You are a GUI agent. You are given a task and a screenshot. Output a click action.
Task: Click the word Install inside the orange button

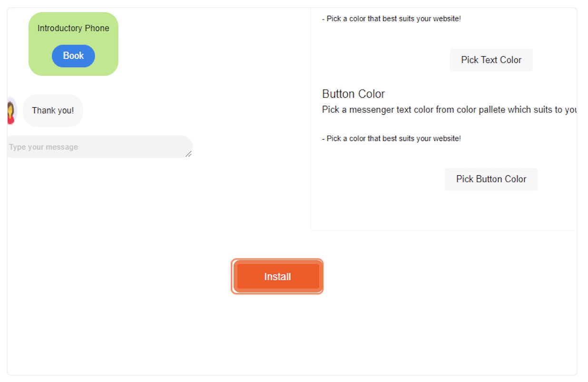click(x=277, y=277)
